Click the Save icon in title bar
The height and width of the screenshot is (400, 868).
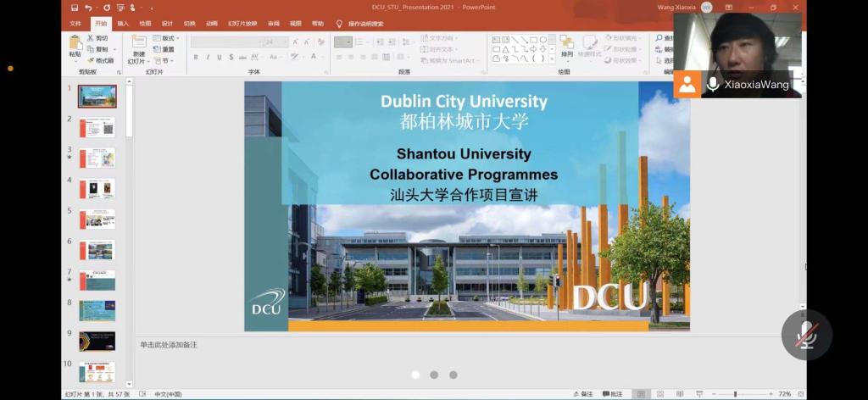point(75,8)
